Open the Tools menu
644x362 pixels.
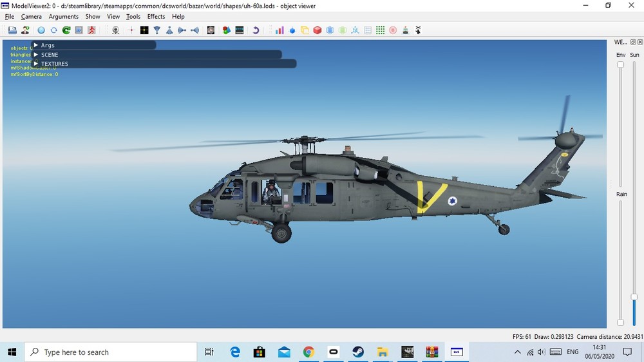point(133,17)
